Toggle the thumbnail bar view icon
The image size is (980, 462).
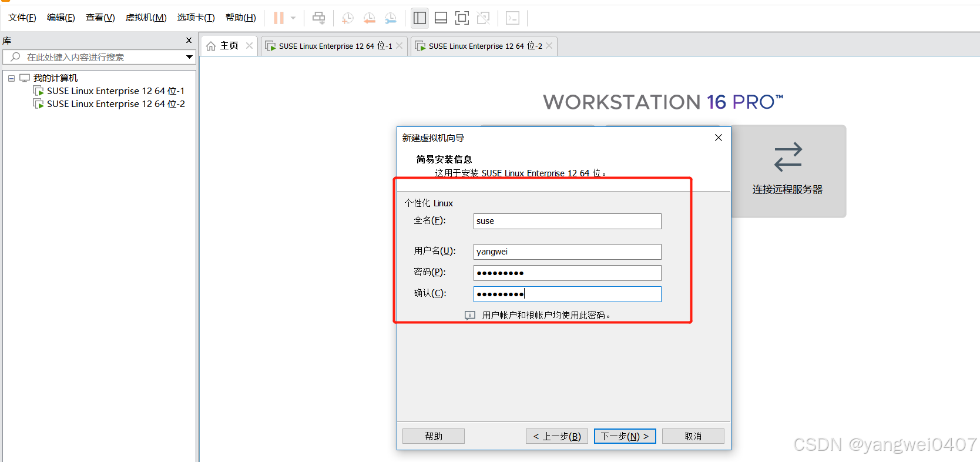pyautogui.click(x=441, y=18)
